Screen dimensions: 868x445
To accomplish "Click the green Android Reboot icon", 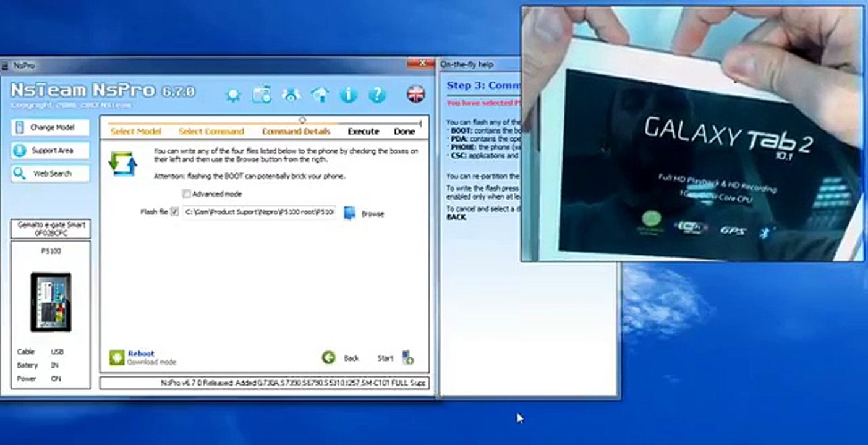I will pyautogui.click(x=117, y=357).
